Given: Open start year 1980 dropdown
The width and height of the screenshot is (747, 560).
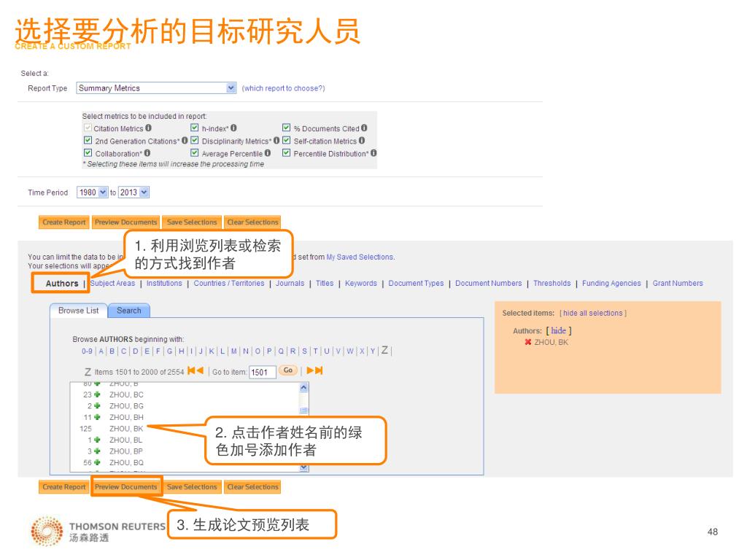Looking at the screenshot, I should (x=93, y=192).
